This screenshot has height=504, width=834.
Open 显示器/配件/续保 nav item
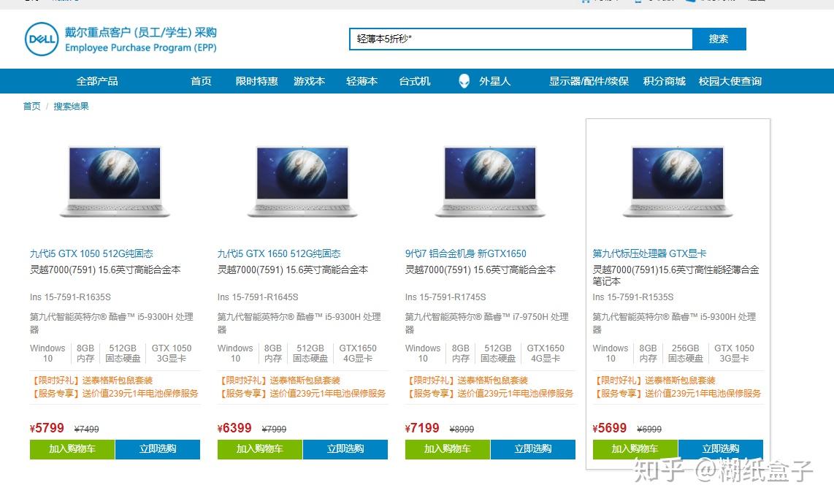(589, 81)
